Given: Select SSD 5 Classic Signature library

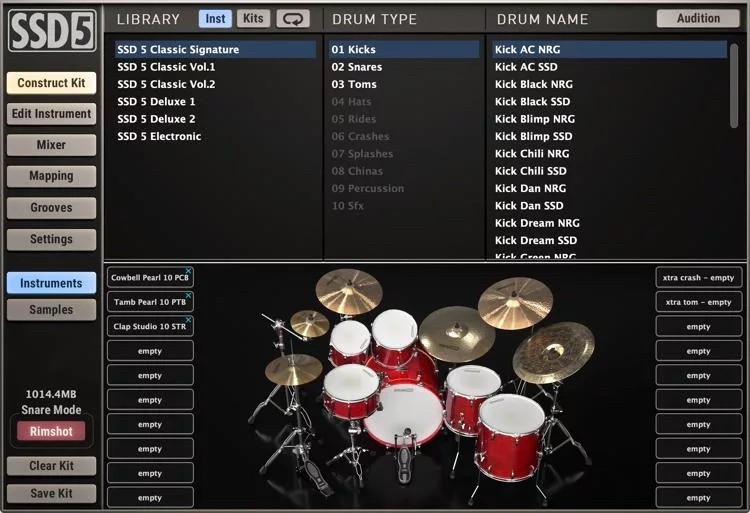Looking at the screenshot, I should point(215,49).
